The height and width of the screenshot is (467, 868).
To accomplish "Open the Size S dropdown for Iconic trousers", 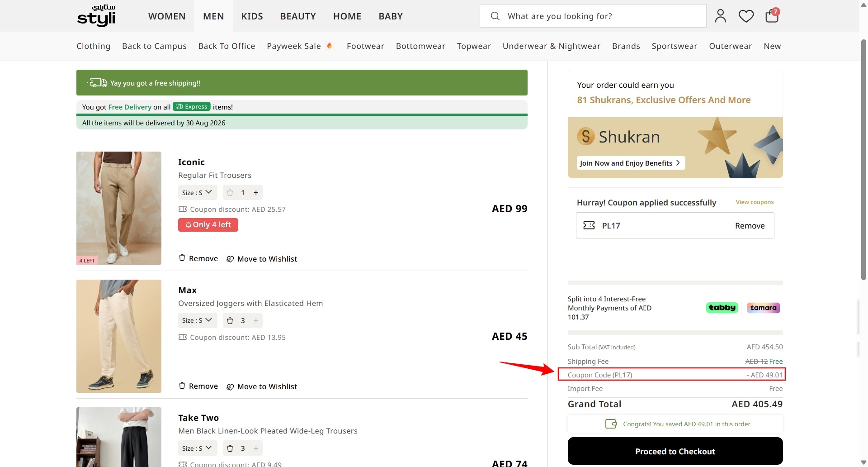I will pyautogui.click(x=197, y=193).
